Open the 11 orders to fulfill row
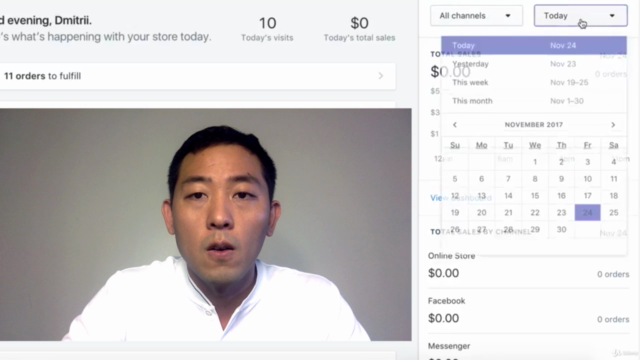 pos(197,76)
